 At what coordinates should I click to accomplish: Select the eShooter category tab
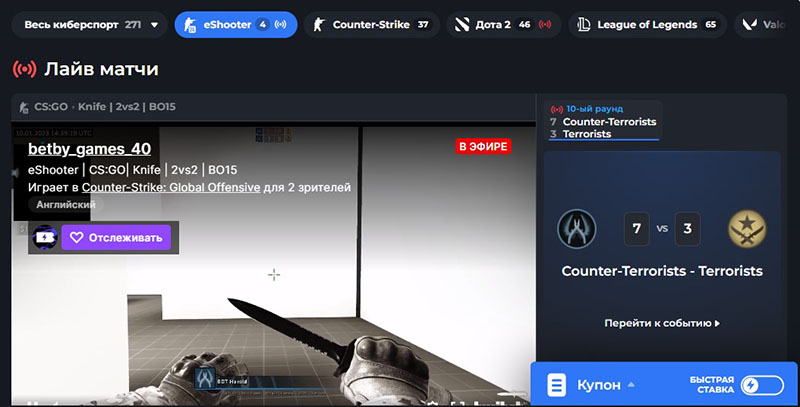click(x=235, y=24)
